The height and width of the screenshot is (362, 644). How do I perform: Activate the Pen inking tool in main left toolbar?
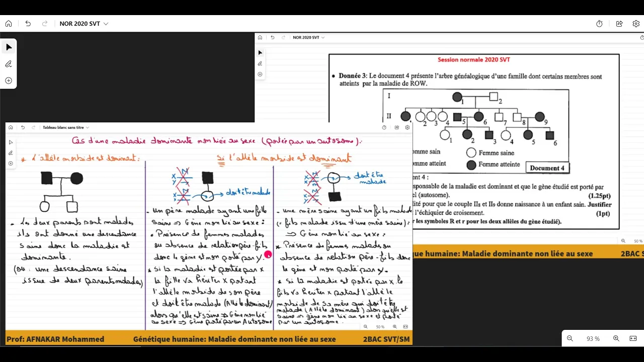[9, 64]
